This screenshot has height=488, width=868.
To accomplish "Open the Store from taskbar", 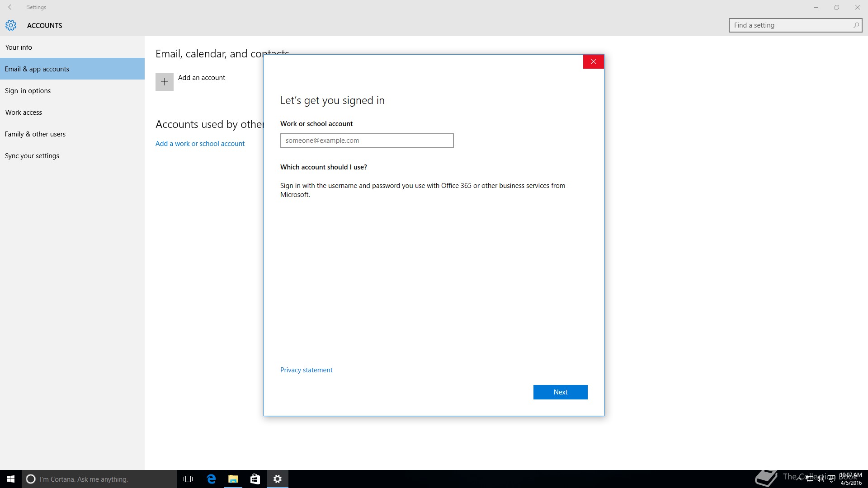I will pyautogui.click(x=255, y=479).
